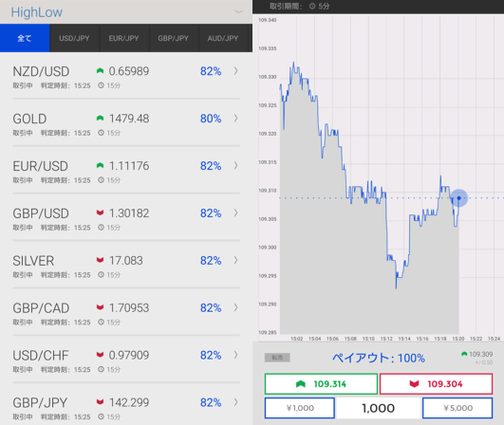This screenshot has width=504, height=425.
Task: Select the GOLD asset name
Action: (x=29, y=119)
